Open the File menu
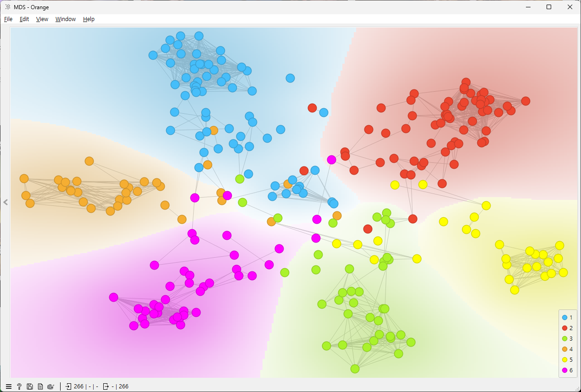Screen dimensions: 581x392 pyautogui.click(x=8, y=19)
